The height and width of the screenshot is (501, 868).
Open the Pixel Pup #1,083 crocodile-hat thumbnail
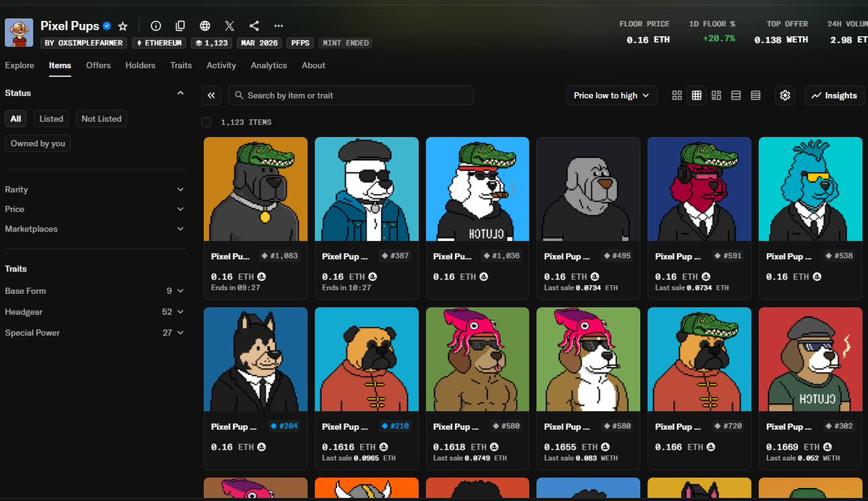point(255,189)
